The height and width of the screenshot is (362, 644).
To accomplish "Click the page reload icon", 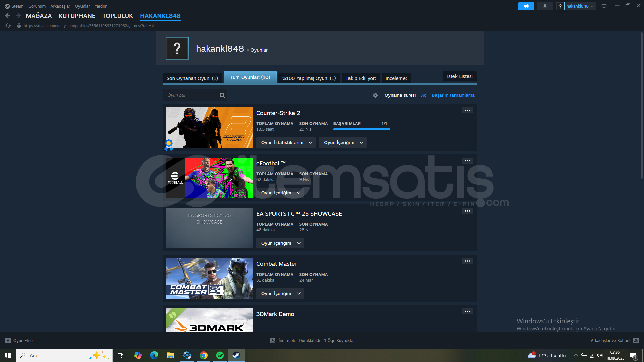I will coord(8,26).
